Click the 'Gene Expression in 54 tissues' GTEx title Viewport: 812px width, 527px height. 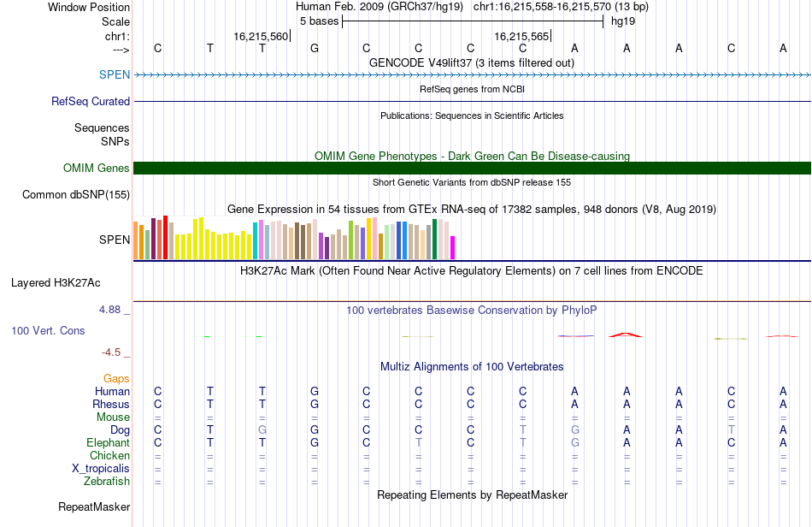(x=472, y=209)
